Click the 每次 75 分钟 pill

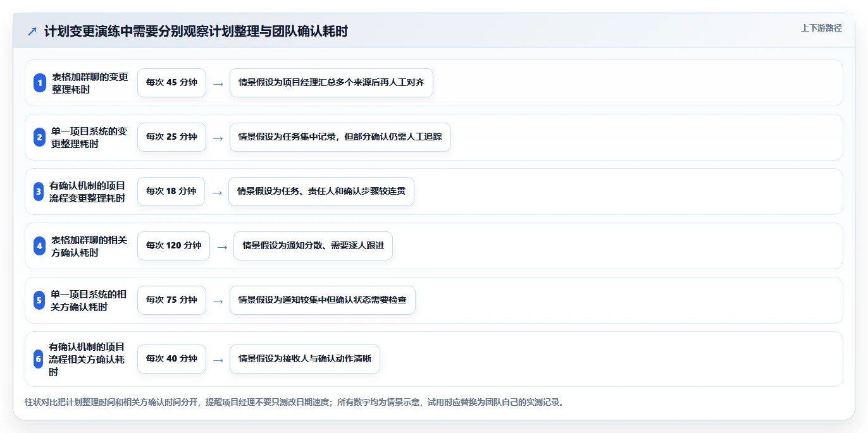coord(171,300)
